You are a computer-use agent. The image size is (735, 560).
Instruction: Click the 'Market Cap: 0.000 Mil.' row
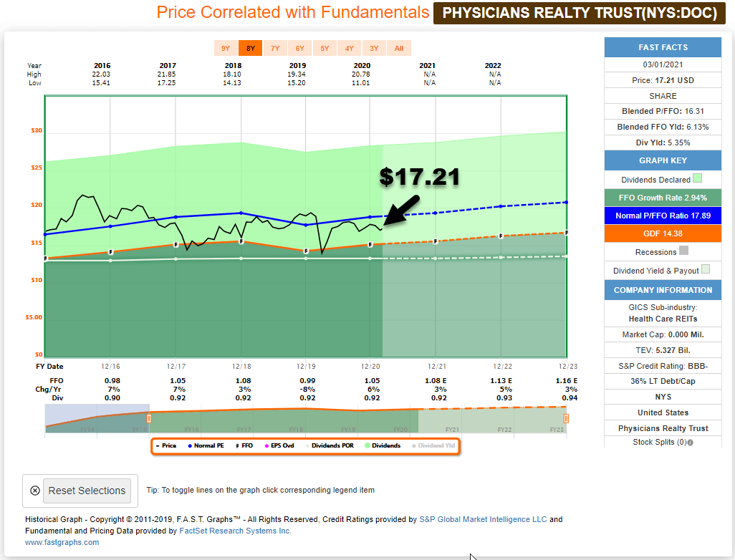coord(663,334)
